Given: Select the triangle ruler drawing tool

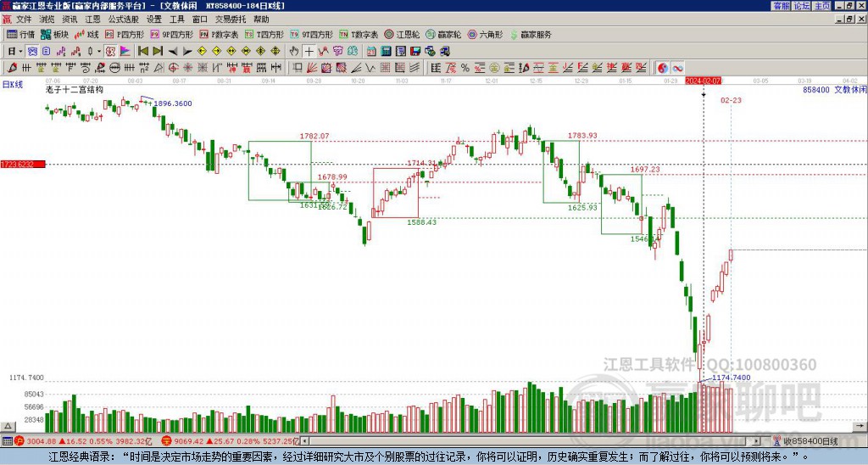Looking at the screenshot, I should coord(159,68).
